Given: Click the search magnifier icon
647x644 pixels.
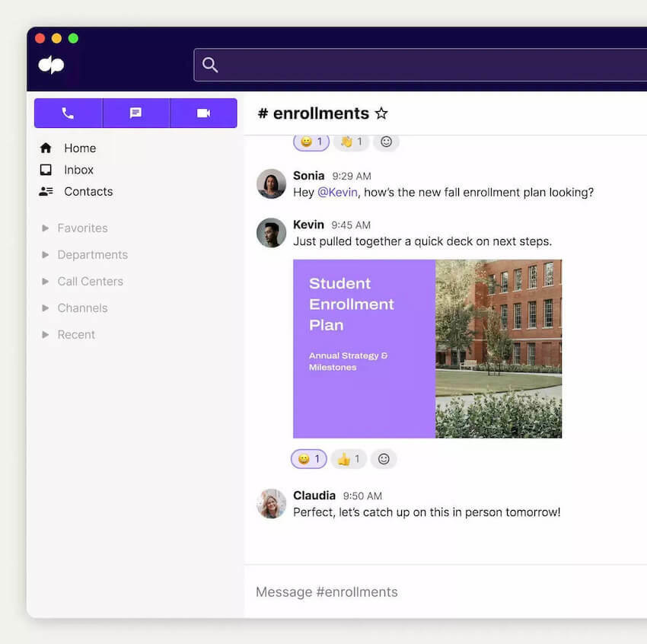Looking at the screenshot, I should (210, 64).
